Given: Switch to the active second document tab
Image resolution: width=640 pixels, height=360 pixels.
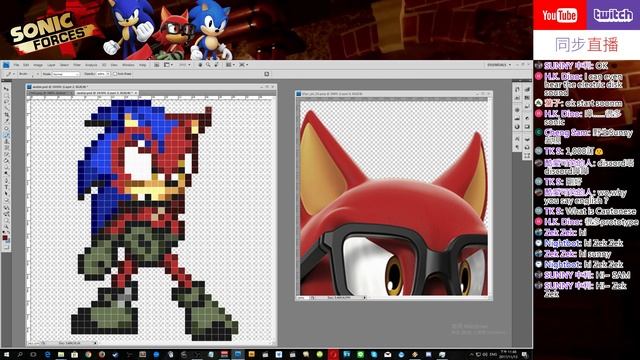Looking at the screenshot, I should pyautogui.click(x=106, y=93).
